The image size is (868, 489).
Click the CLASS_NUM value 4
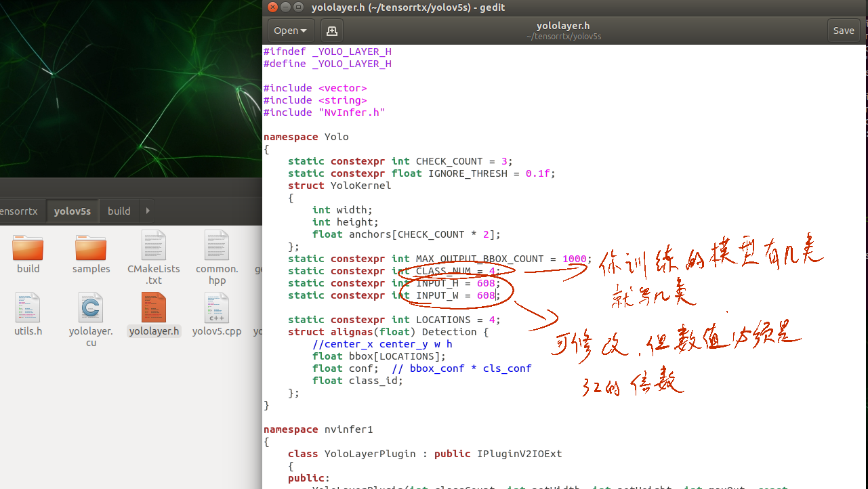(x=492, y=271)
